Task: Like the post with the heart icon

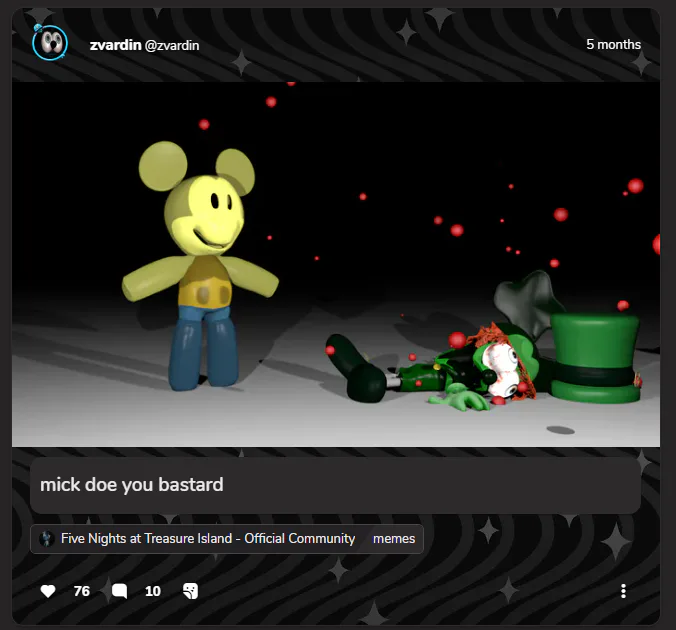Action: tap(48, 591)
